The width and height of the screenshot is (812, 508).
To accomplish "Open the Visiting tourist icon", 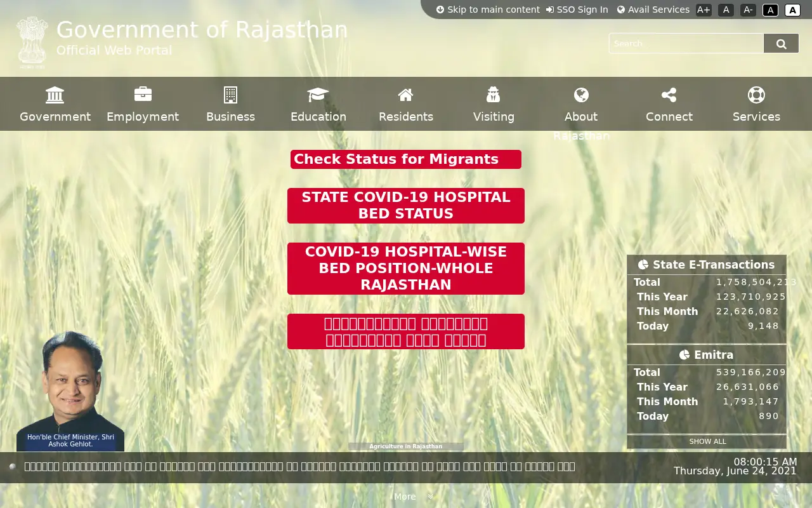I will (x=494, y=95).
